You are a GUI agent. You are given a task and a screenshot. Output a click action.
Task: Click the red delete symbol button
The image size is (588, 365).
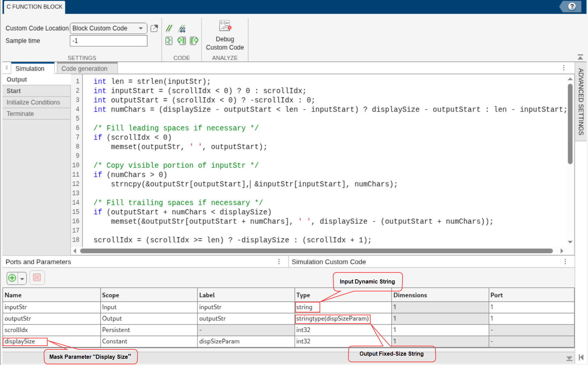point(37,278)
